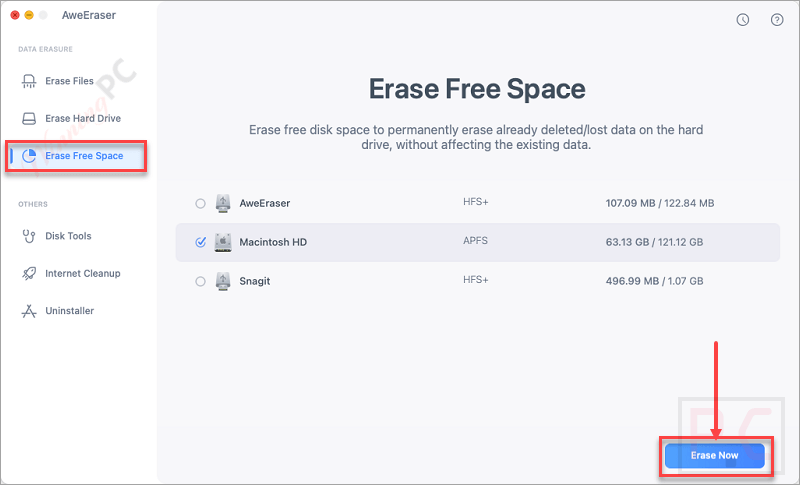Click the Uninstaller app icon

point(29,311)
